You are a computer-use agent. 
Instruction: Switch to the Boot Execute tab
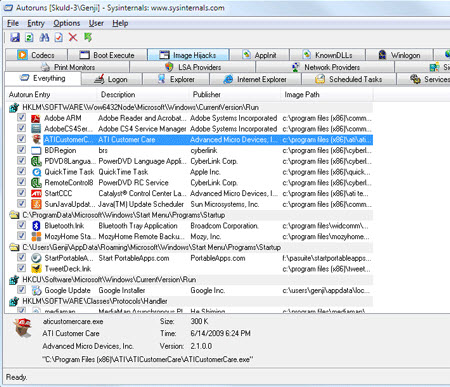107,55
